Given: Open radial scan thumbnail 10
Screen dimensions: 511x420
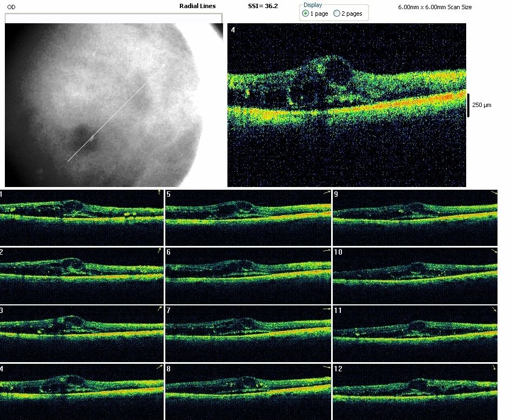Looking at the screenshot, I should pos(415,275).
